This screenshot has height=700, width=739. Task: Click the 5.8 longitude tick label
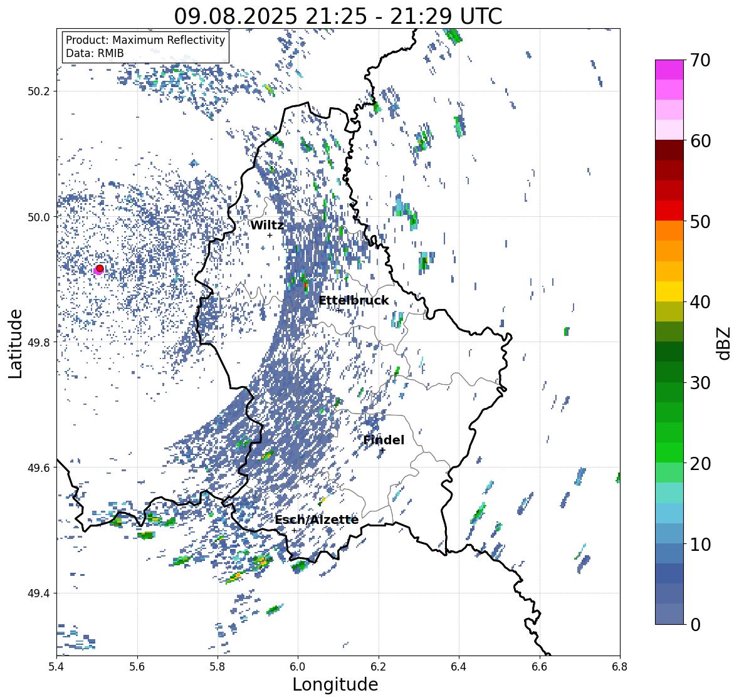pos(218,666)
